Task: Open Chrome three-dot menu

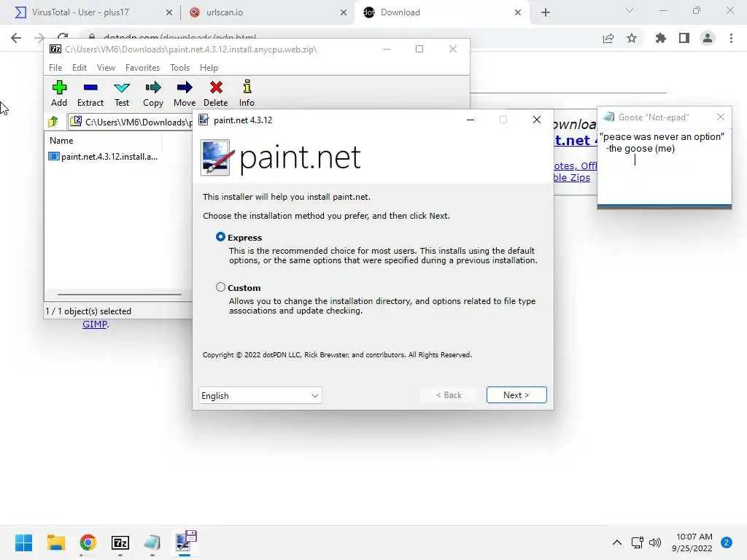Action: 731,38
